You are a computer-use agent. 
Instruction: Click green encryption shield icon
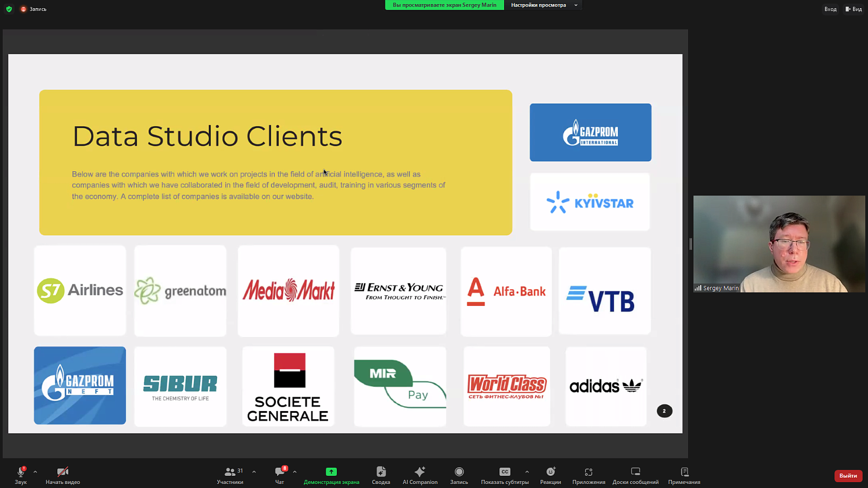[x=9, y=9]
